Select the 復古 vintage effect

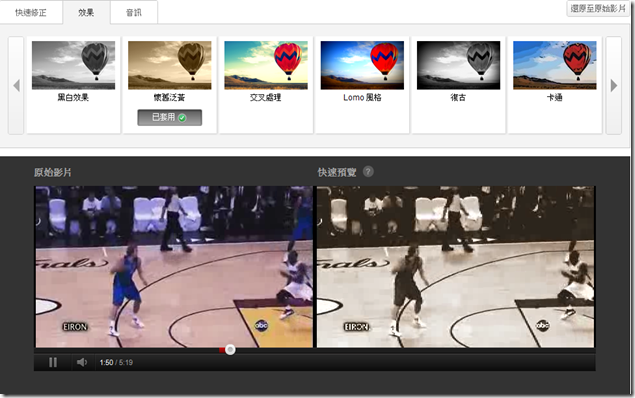458,65
